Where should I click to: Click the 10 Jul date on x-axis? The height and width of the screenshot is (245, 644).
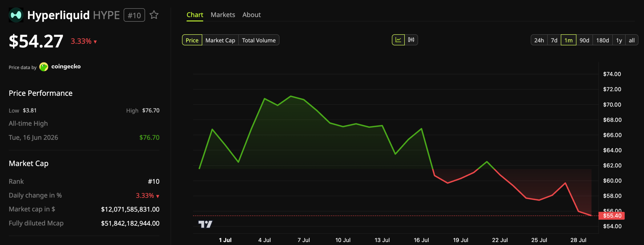(x=343, y=240)
